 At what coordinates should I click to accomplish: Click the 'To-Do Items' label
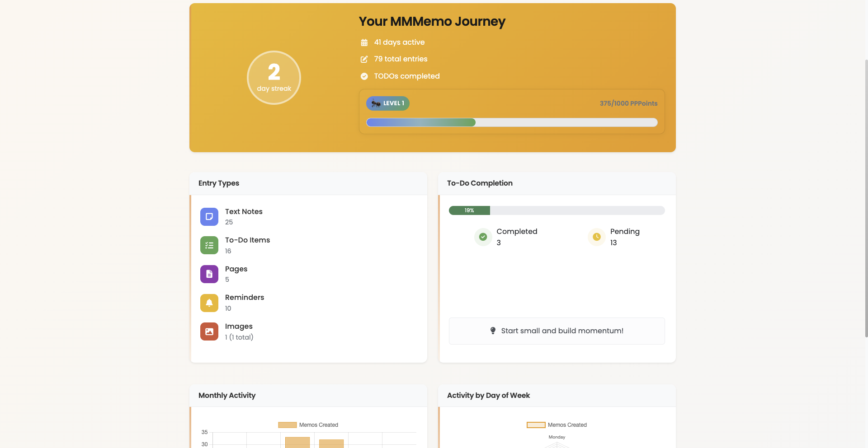tap(247, 240)
